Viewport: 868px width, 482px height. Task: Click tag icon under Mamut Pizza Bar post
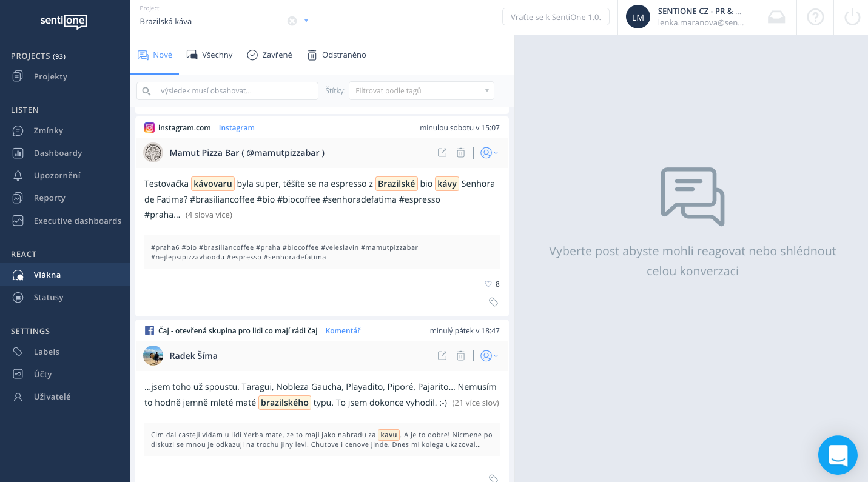click(493, 302)
